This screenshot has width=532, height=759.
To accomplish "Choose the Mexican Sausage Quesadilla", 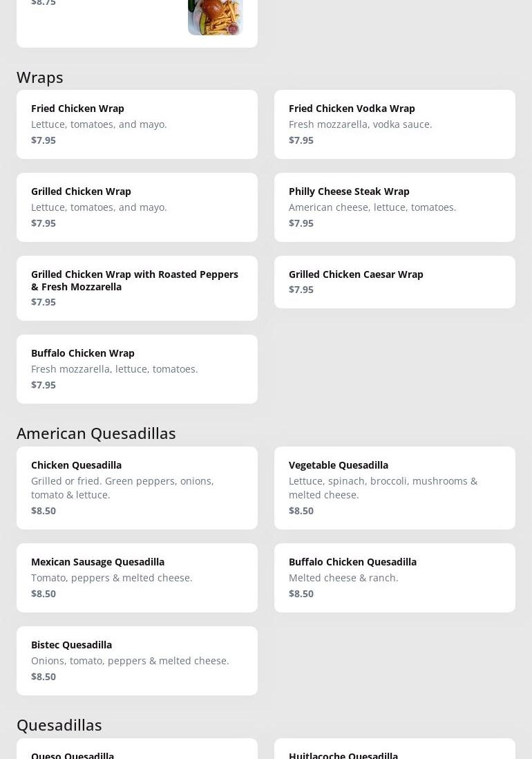I will pyautogui.click(x=137, y=578).
